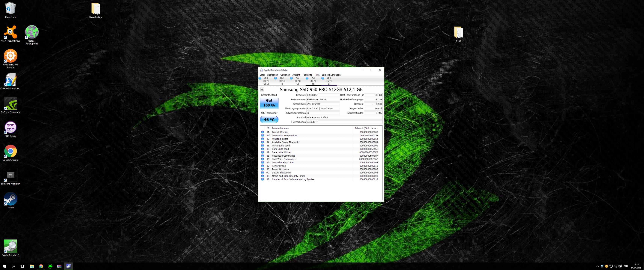This screenshot has width=644, height=270.
Task: Click the CrystalDiskInfo taskbar button
Action: coord(69,266)
